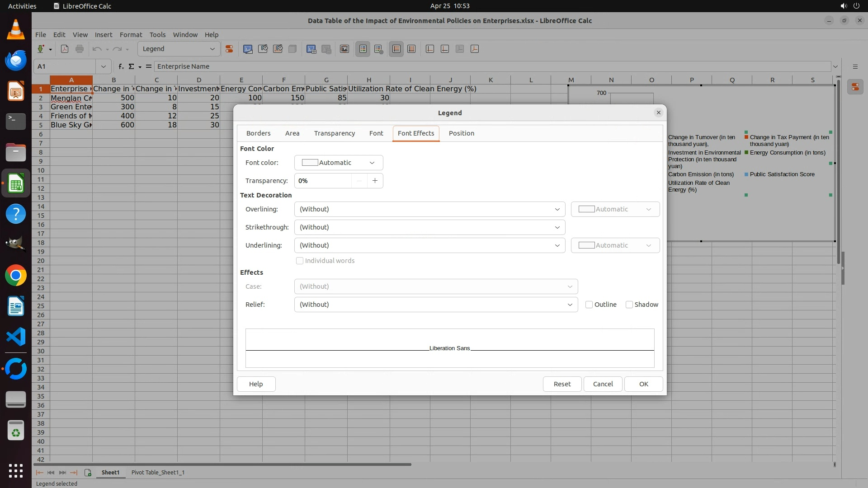Confirm the dialog with OK
868x488 pixels.
coord(643,384)
